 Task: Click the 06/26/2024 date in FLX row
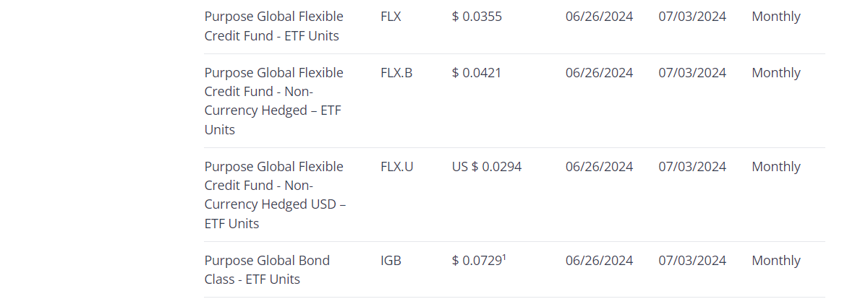point(599,17)
